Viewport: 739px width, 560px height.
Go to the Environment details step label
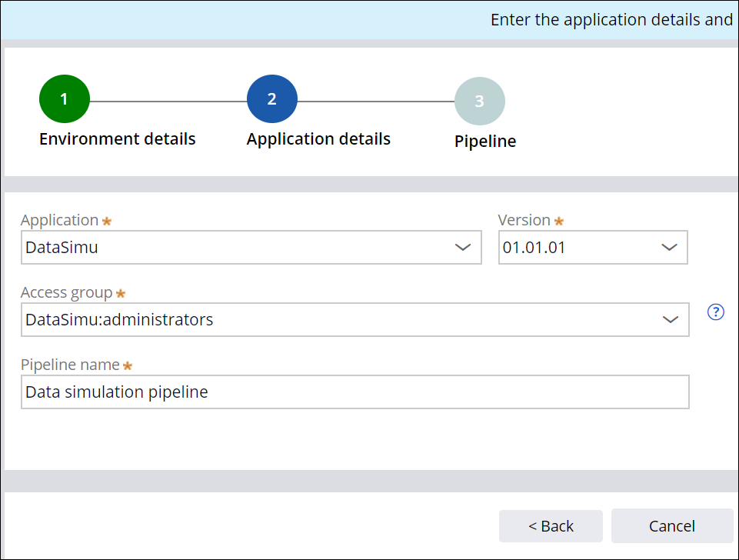[x=118, y=139]
